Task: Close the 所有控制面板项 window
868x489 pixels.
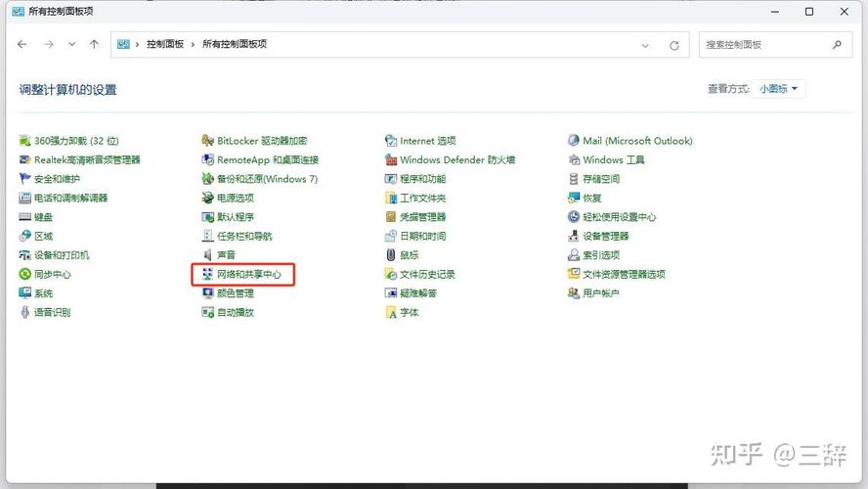Action: [x=845, y=11]
